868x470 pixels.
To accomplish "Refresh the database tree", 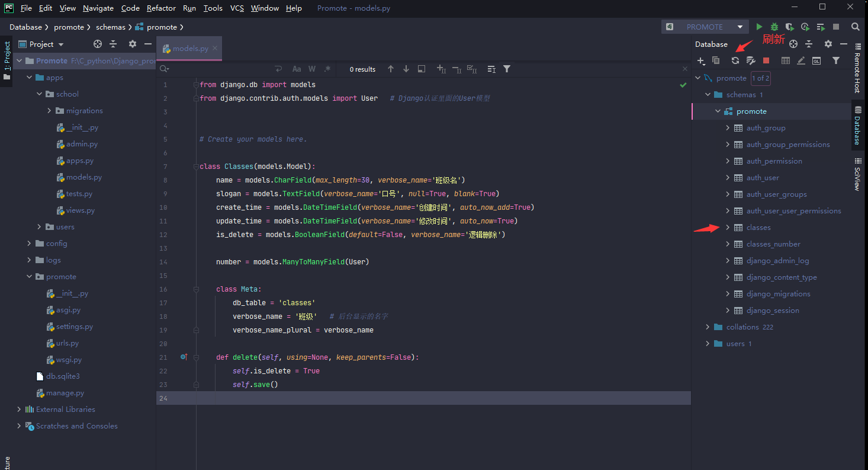I will coord(735,60).
